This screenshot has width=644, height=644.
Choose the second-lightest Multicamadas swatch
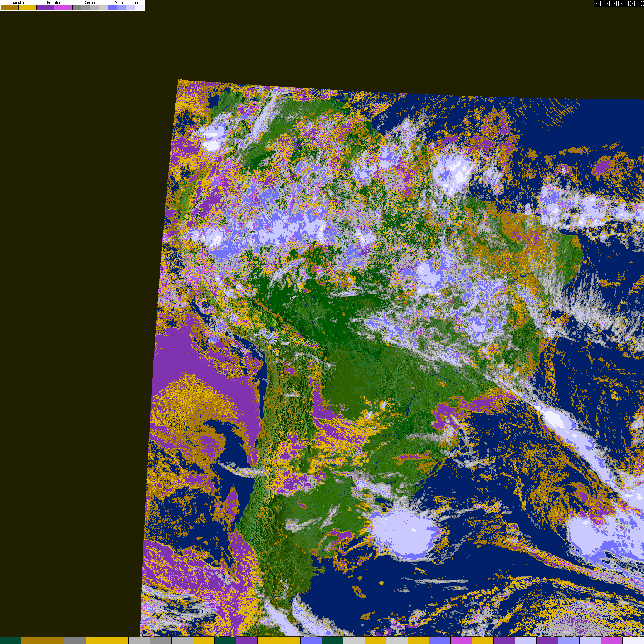(x=131, y=7)
